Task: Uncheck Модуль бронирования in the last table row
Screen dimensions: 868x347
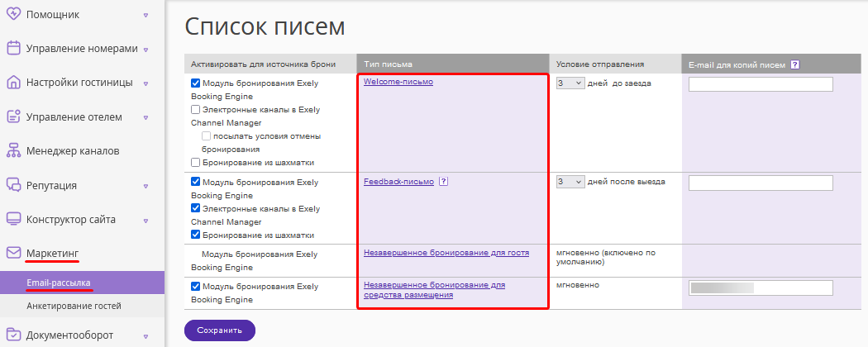Action: [x=195, y=287]
